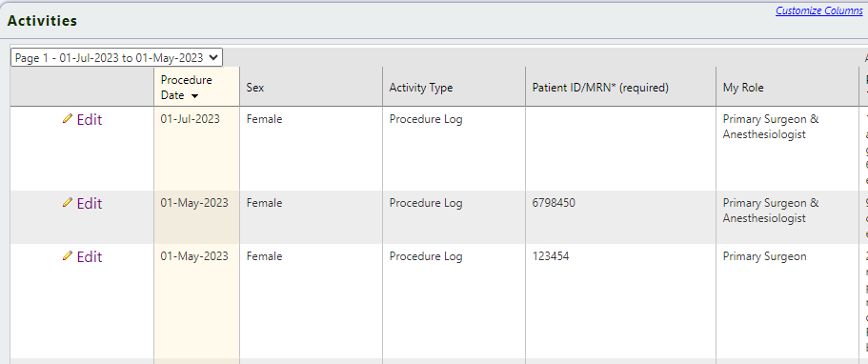Screen dimensions: 868x364
Task: Edit the entry with MRN 6798450
Action: pyautogui.click(x=90, y=204)
